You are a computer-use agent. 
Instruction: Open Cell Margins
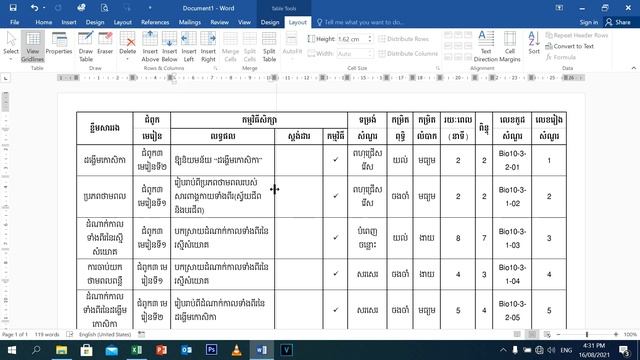tap(510, 47)
